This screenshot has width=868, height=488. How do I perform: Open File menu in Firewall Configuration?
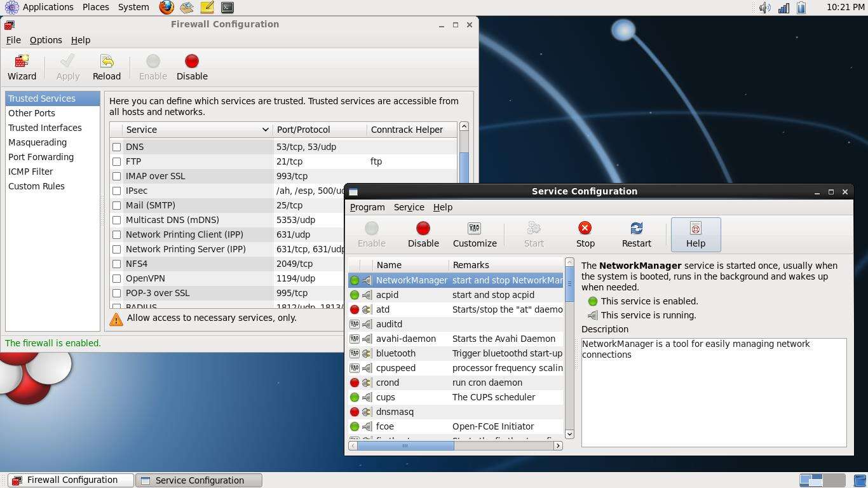click(13, 39)
